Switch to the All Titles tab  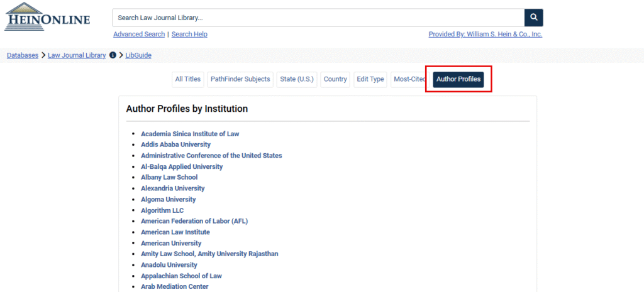pyautogui.click(x=187, y=79)
